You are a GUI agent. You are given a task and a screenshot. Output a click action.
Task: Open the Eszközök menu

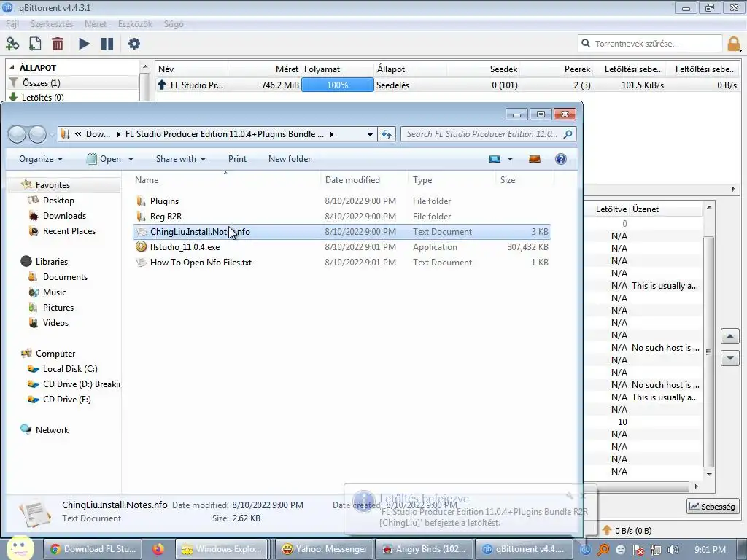tap(135, 24)
